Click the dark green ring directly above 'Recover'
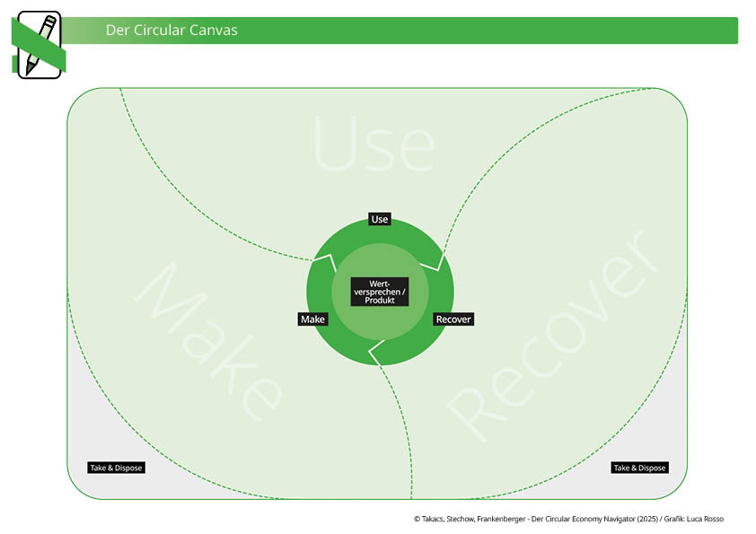This screenshot has height=534, width=756. coord(442,292)
